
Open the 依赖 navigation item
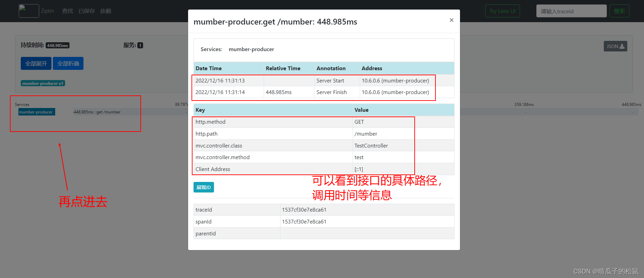click(x=106, y=11)
